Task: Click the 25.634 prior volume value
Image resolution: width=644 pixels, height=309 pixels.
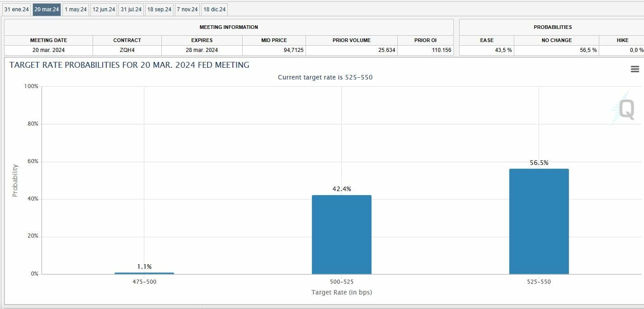Action: [x=386, y=50]
